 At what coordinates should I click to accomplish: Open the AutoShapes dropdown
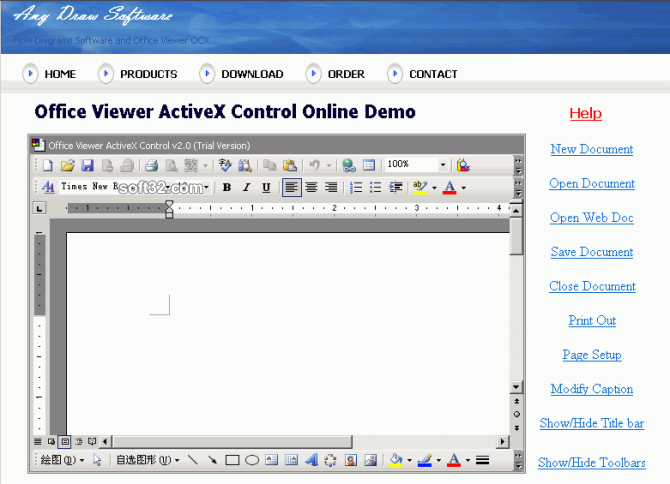click(x=148, y=460)
